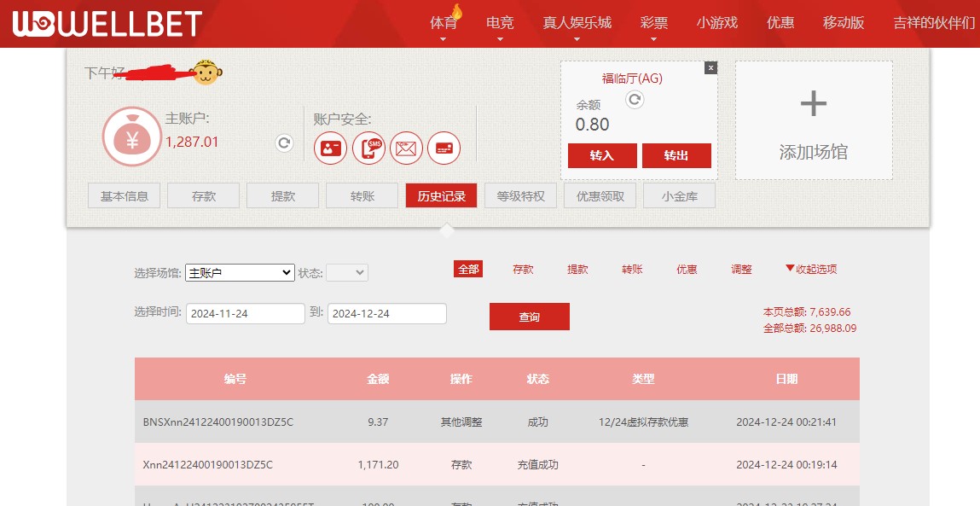Click the bank card security icon
Viewport: 980px width, 506px height.
tap(444, 148)
